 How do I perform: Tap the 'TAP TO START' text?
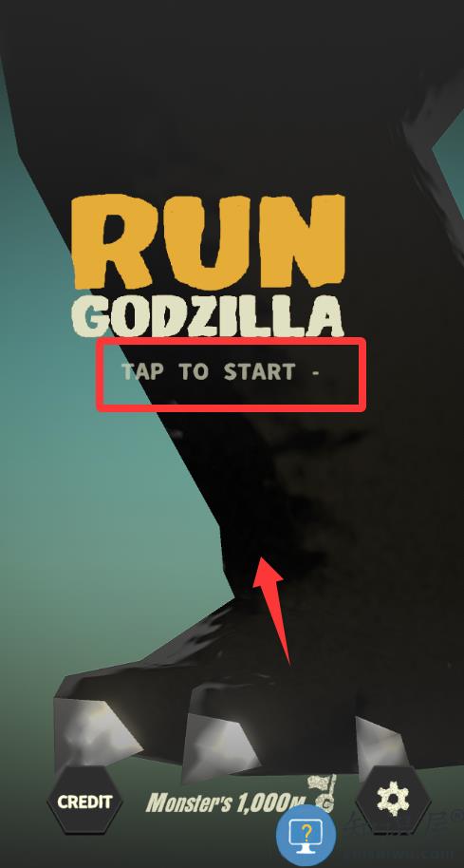[x=208, y=371]
